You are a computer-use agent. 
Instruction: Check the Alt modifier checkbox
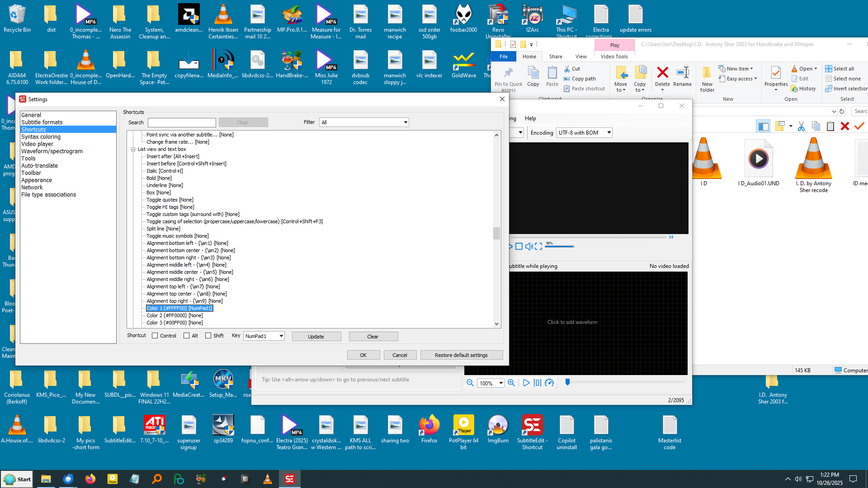(187, 336)
